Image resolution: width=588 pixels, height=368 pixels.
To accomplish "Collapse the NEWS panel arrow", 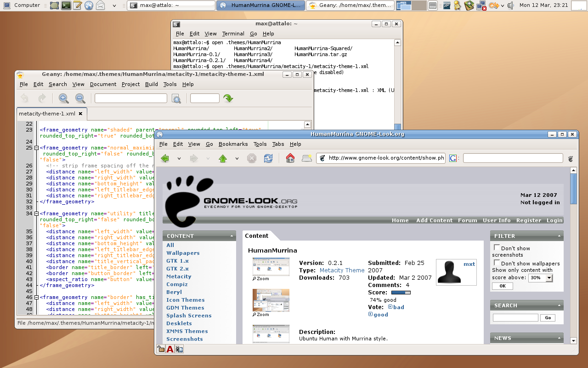I will [559, 338].
